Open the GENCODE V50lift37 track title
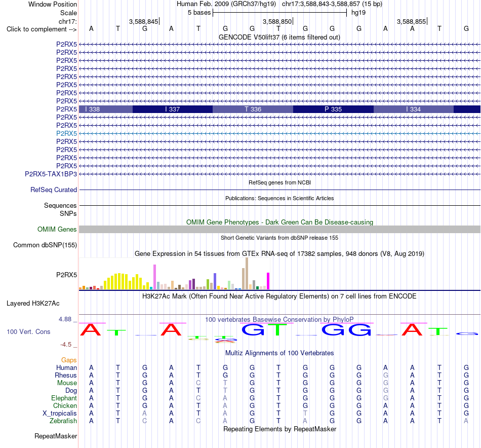 tap(279, 37)
